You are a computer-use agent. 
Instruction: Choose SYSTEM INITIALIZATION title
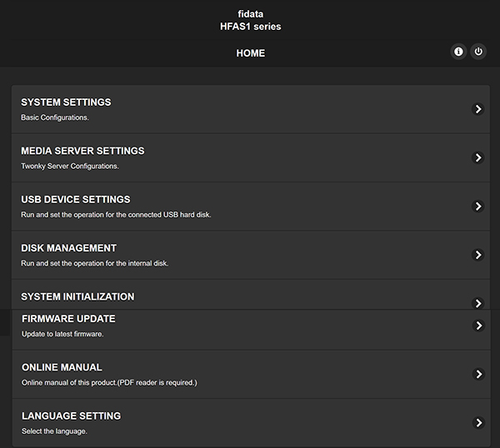tap(77, 296)
